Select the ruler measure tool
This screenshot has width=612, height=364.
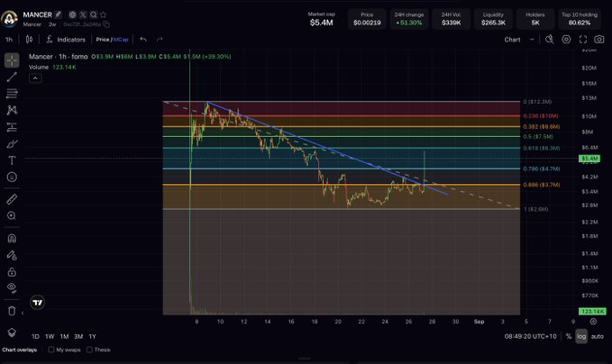tap(12, 199)
